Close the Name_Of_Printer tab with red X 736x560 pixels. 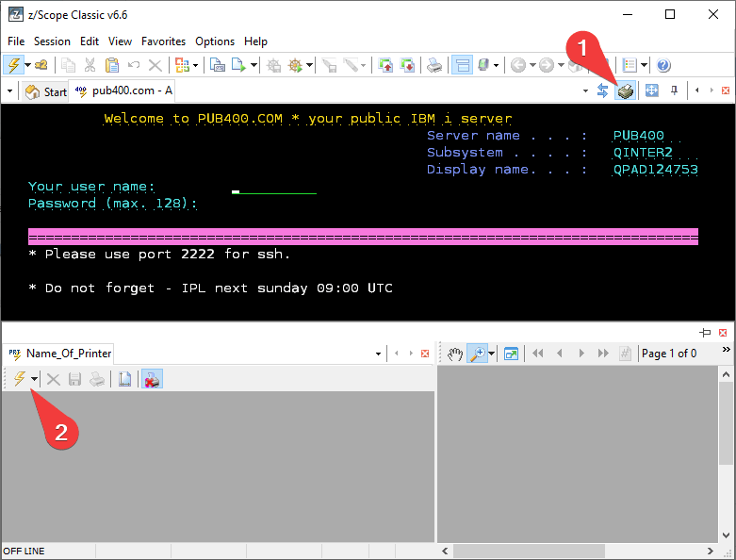click(425, 354)
